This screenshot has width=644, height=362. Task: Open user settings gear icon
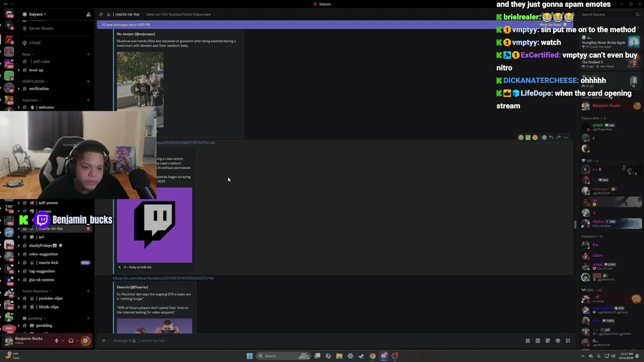click(x=85, y=340)
